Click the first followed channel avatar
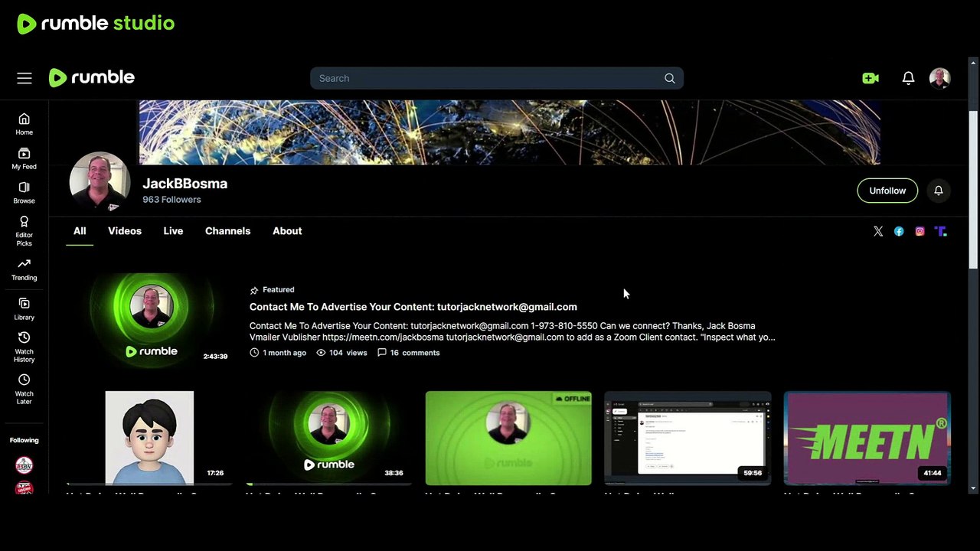Image resolution: width=980 pixels, height=551 pixels. pyautogui.click(x=24, y=465)
